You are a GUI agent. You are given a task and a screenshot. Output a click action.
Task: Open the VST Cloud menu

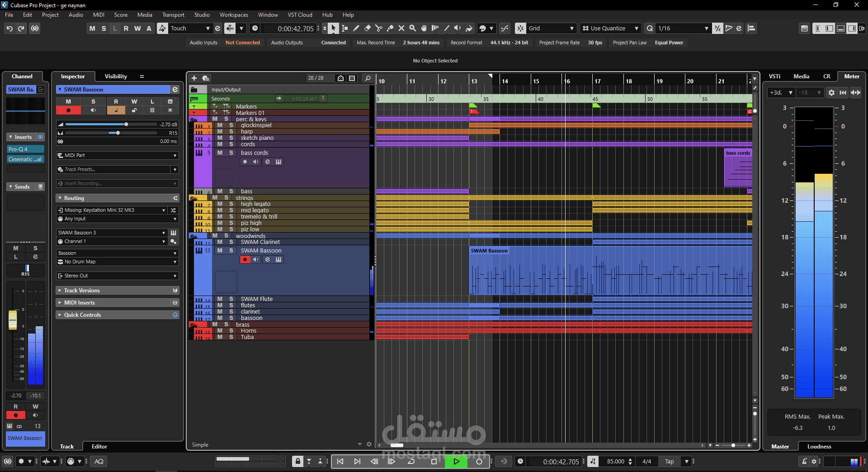300,15
